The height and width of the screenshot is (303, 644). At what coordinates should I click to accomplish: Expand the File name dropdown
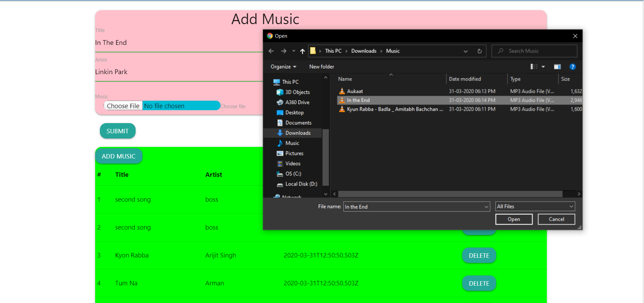[x=486, y=207]
